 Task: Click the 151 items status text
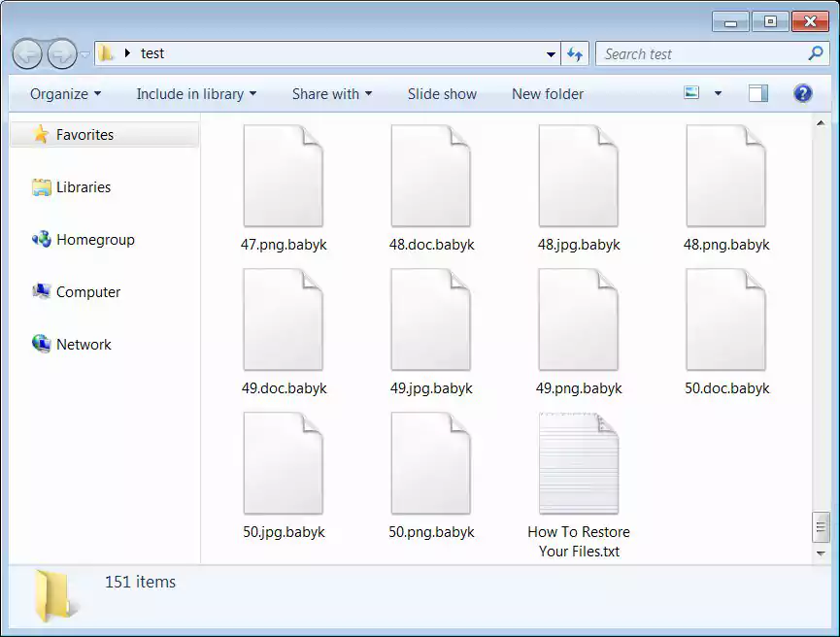coord(141,582)
